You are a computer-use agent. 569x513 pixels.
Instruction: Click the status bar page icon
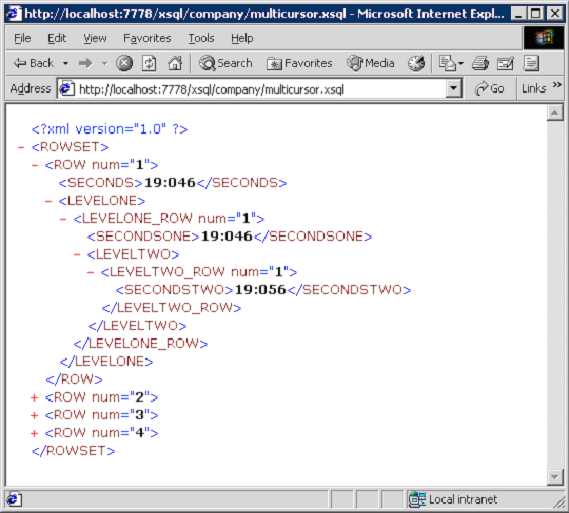click(x=13, y=500)
